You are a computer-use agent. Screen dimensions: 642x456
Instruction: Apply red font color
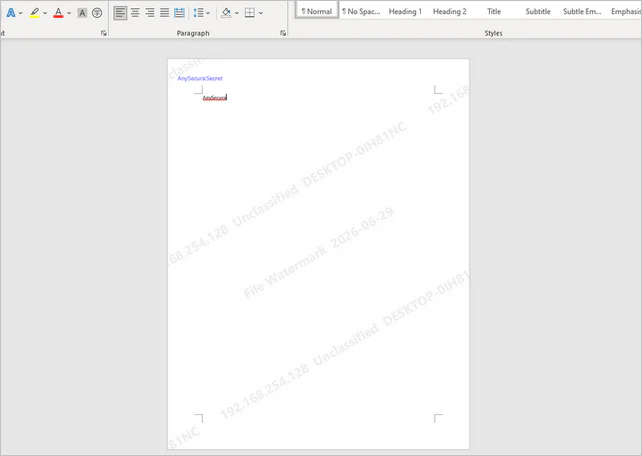coord(59,13)
